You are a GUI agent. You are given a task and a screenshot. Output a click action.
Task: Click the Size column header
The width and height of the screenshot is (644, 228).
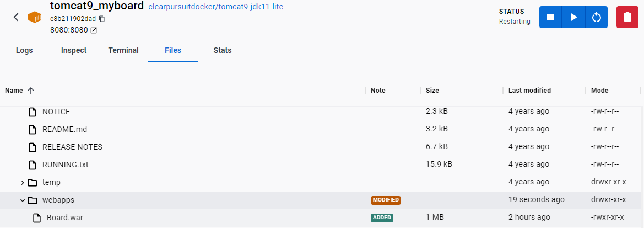(432, 91)
